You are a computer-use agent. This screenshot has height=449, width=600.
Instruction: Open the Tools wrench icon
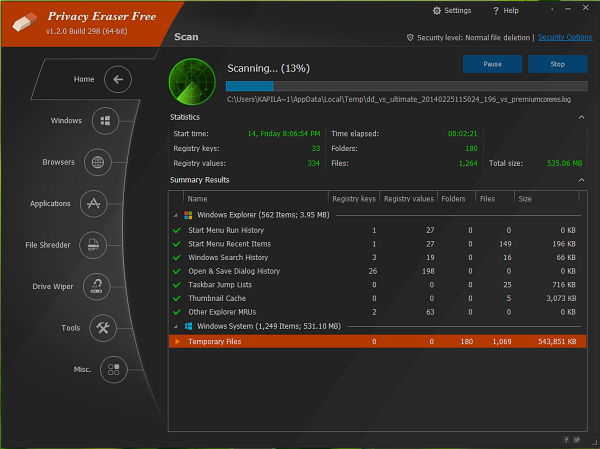(x=103, y=328)
